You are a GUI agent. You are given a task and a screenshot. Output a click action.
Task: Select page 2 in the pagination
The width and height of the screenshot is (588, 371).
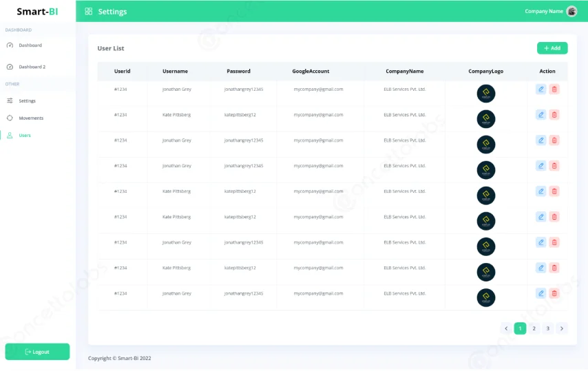[534, 328]
